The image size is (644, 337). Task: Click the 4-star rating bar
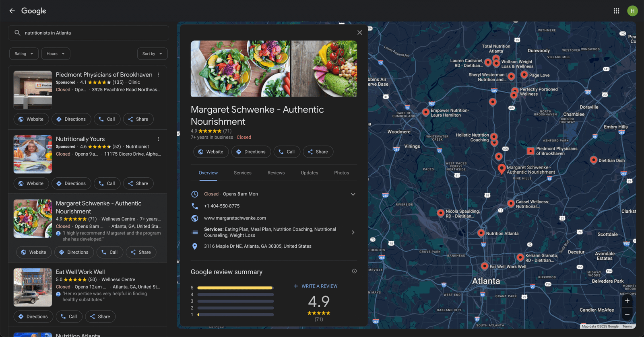[235, 294]
